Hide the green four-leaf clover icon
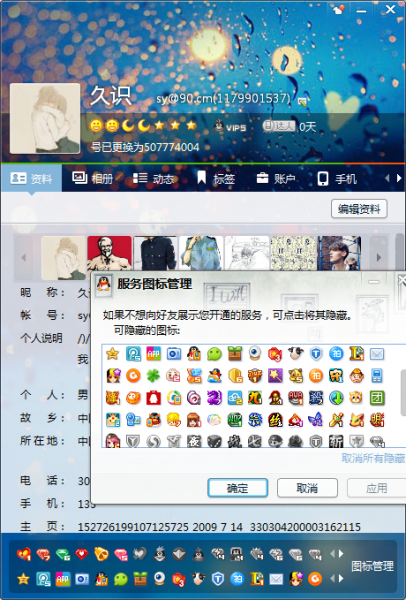The image size is (406, 600). click(x=153, y=376)
